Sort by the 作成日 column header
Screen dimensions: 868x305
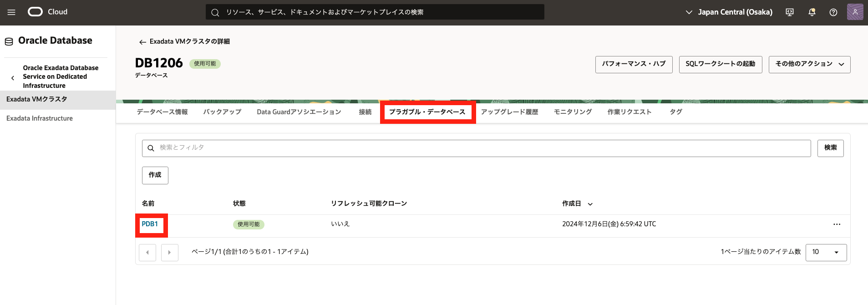577,203
